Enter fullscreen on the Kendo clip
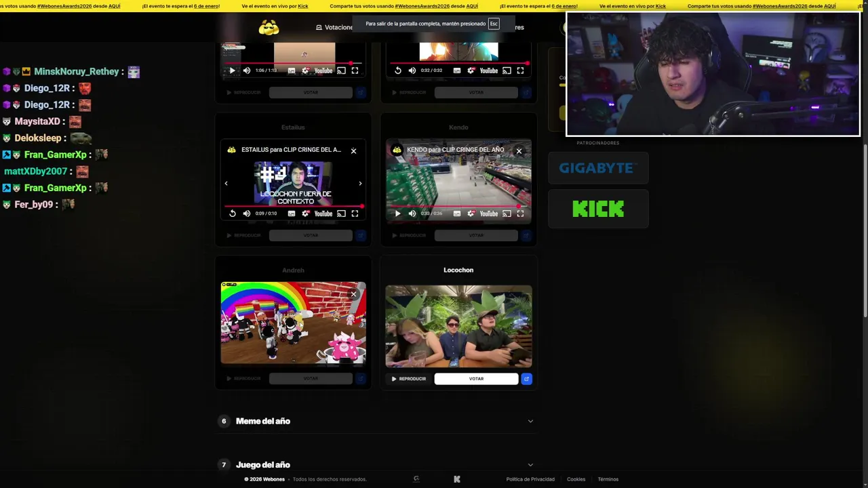Image resolution: width=868 pixels, height=488 pixels. 520,213
